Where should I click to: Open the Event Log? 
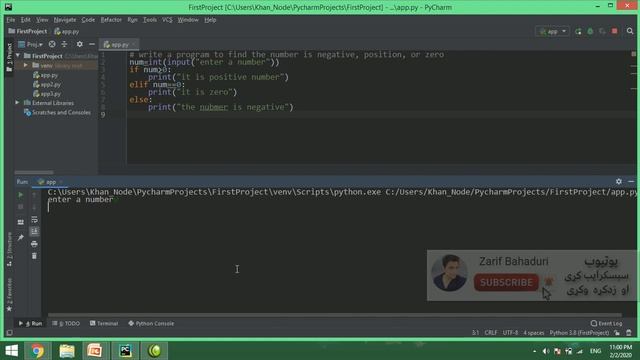pos(607,323)
